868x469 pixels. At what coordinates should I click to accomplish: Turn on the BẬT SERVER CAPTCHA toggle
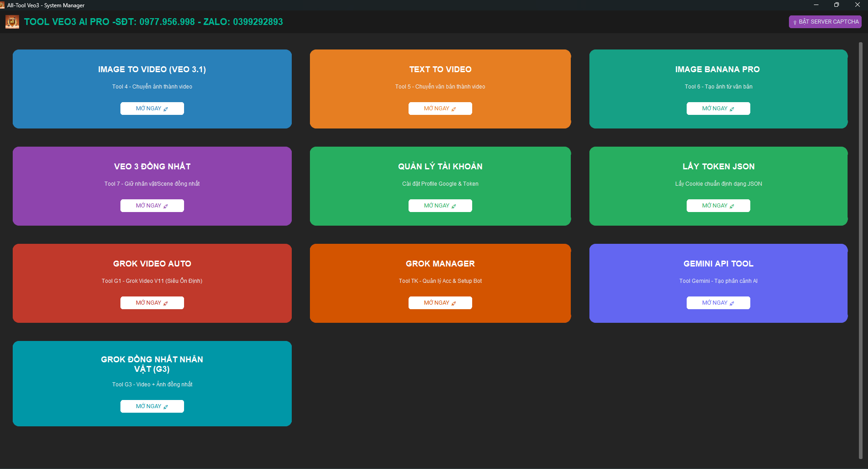[825, 22]
